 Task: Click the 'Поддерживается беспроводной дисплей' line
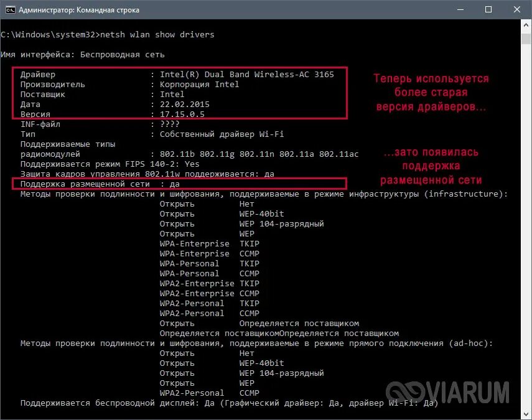(230, 403)
